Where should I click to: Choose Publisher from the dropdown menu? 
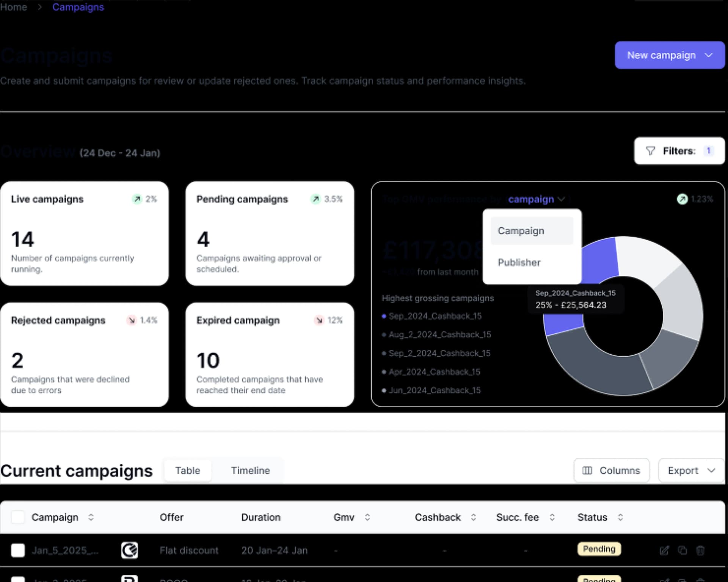pyautogui.click(x=519, y=262)
